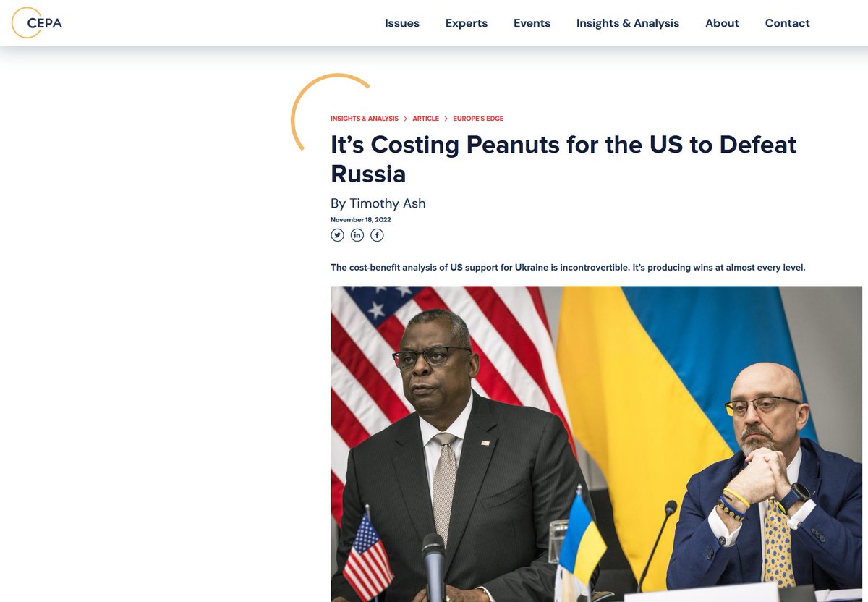Open the About menu
Image resolution: width=868 pixels, height=602 pixels.
(x=722, y=23)
